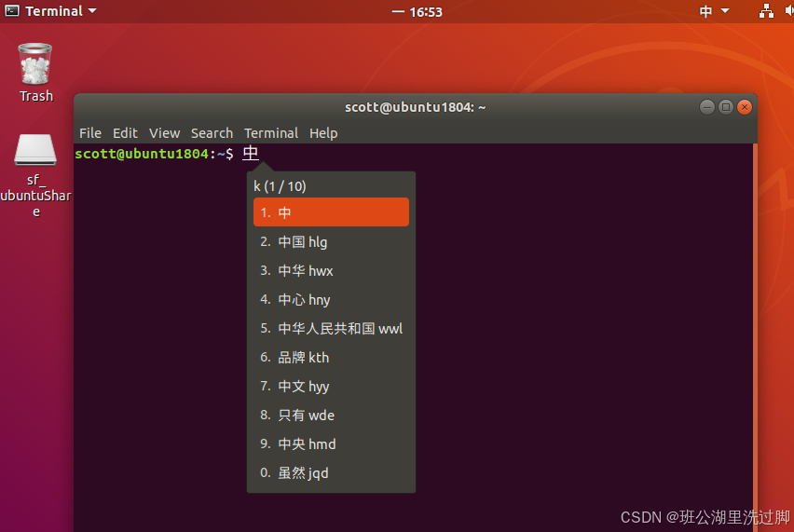This screenshot has height=532, width=794.
Task: Select candidate 2 中国 hlg
Action: tap(331, 241)
